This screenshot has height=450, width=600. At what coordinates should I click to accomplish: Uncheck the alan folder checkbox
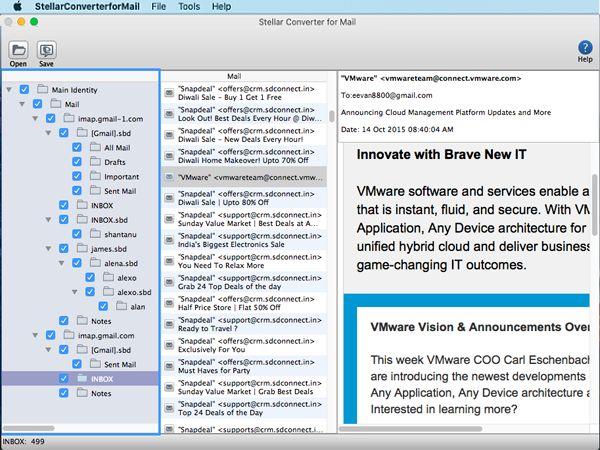(x=103, y=307)
